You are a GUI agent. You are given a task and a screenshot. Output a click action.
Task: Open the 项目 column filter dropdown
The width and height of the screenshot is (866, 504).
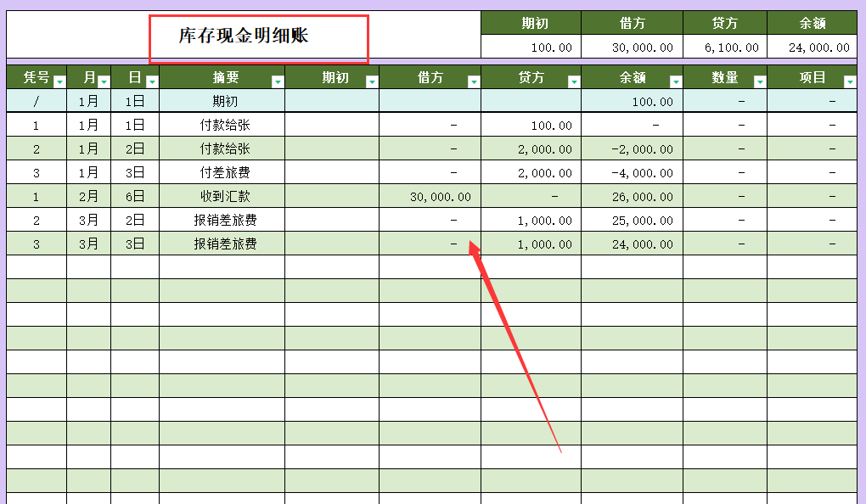coord(851,82)
